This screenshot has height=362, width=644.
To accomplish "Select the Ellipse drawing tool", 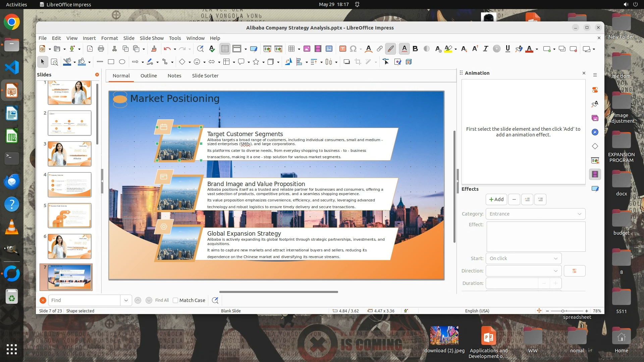I will coord(122,62).
